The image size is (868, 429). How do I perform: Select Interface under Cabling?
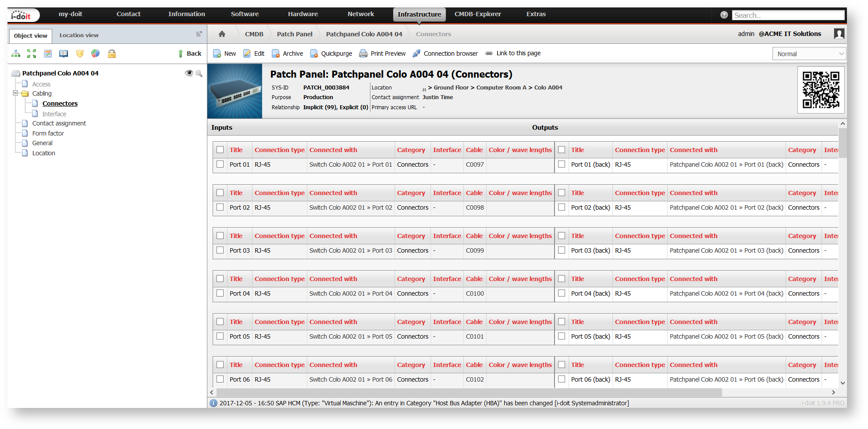tap(54, 114)
